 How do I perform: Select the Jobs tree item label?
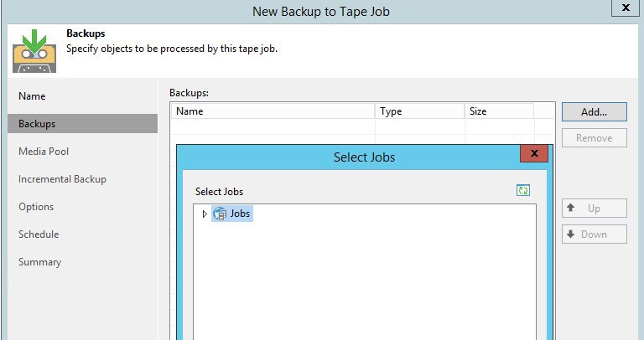(x=240, y=214)
